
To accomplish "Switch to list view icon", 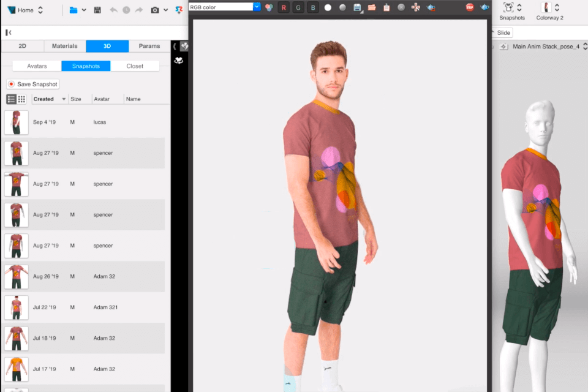I will pos(11,99).
